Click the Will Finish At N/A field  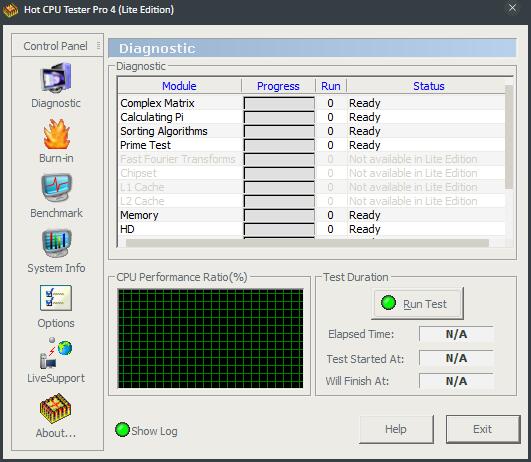pos(456,381)
